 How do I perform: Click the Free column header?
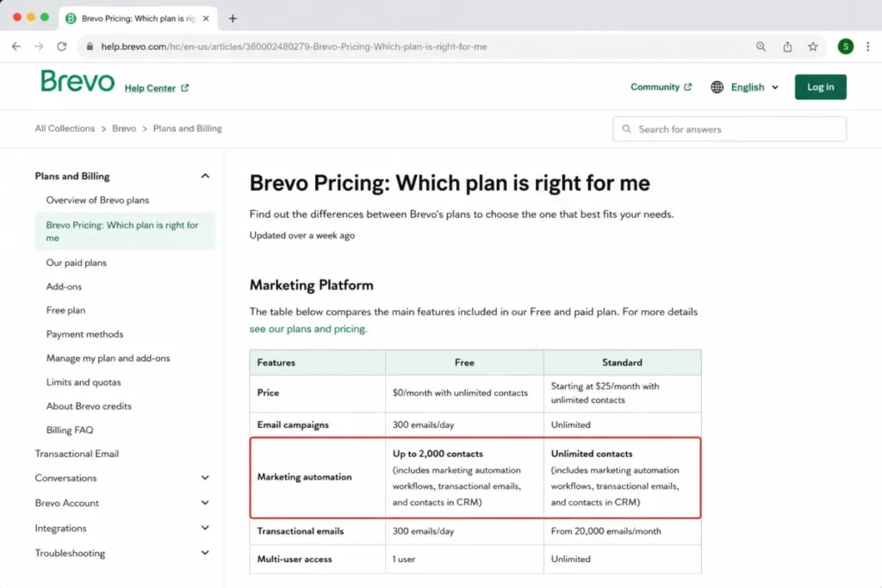464,362
